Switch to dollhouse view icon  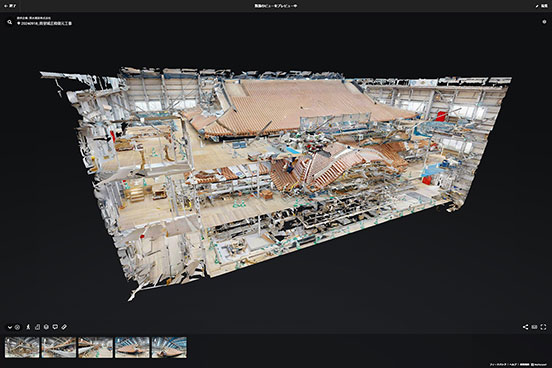[x=46, y=327]
